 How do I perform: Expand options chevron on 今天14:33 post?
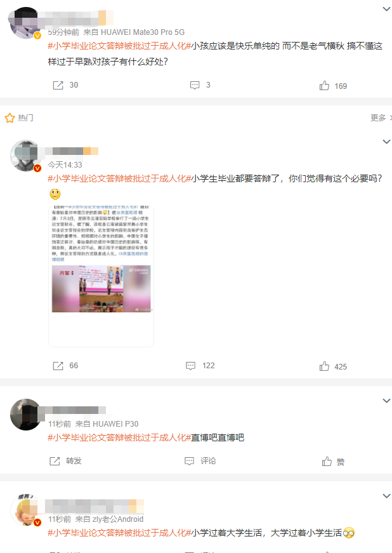coord(386,142)
